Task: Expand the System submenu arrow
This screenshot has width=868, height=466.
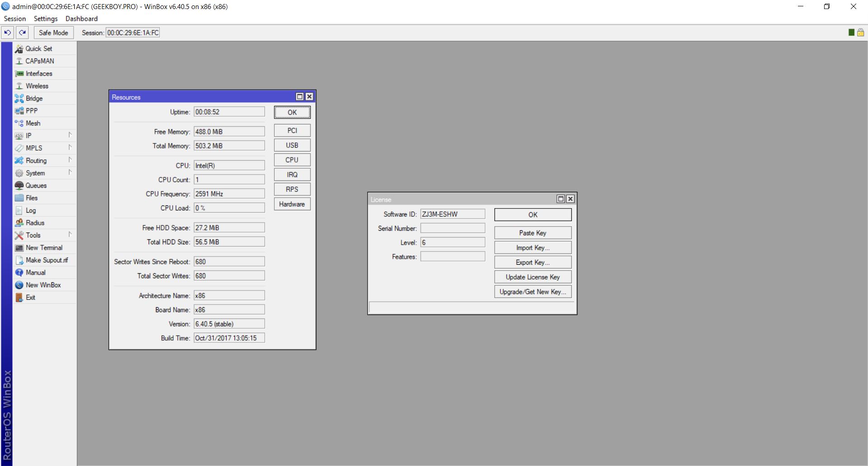Action: point(70,172)
